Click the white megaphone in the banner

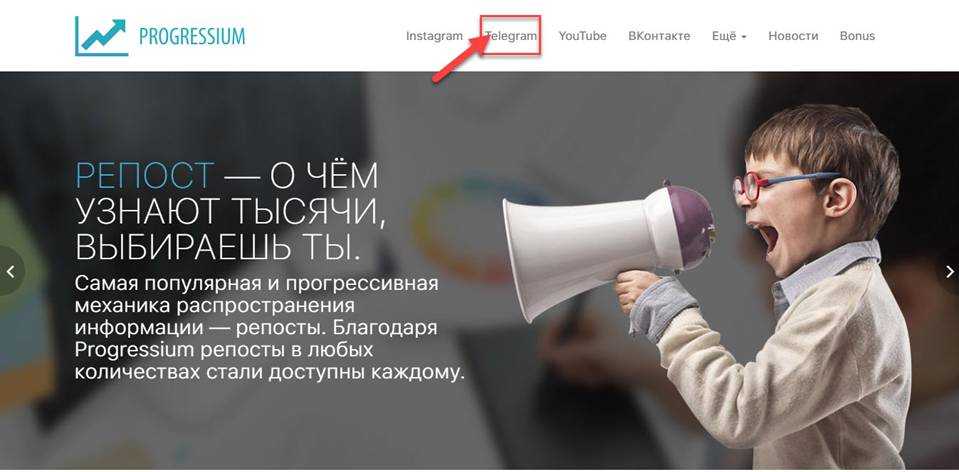pyautogui.click(x=609, y=242)
